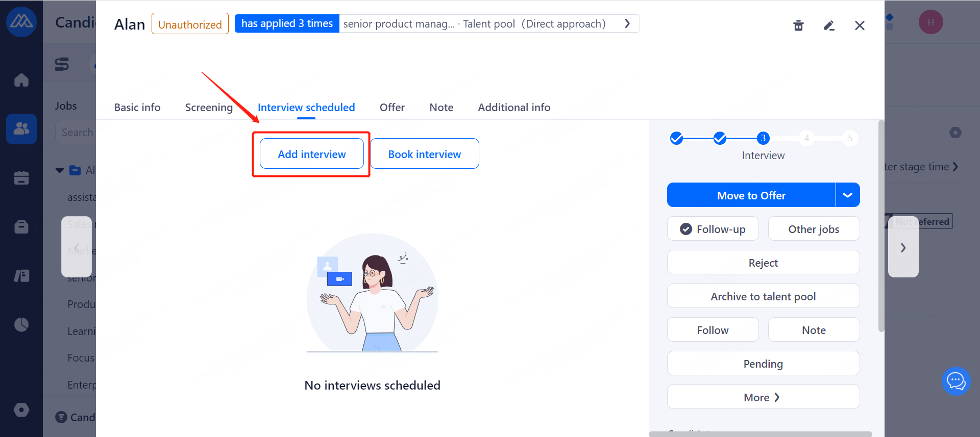Viewport: 980px width, 437px height.
Task: Click the route icon beside Candidates title
Action: coord(62,64)
